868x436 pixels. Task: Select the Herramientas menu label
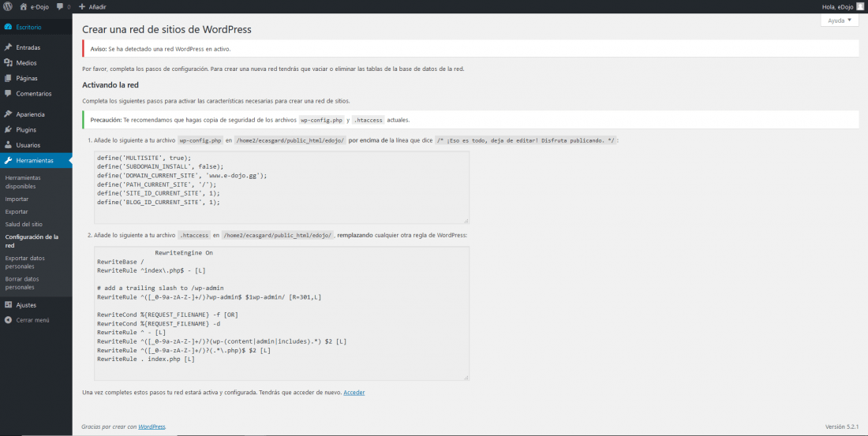point(35,161)
